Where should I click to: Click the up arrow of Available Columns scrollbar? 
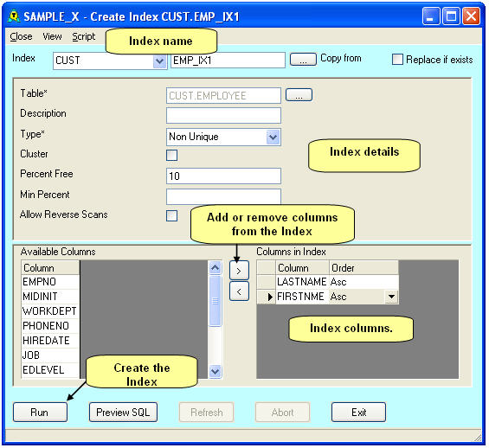pos(215,267)
